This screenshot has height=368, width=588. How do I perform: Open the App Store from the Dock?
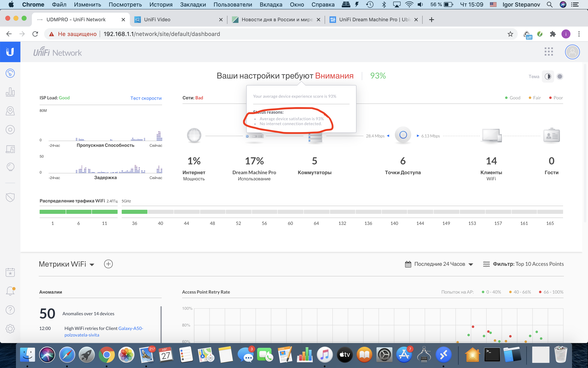404,355
